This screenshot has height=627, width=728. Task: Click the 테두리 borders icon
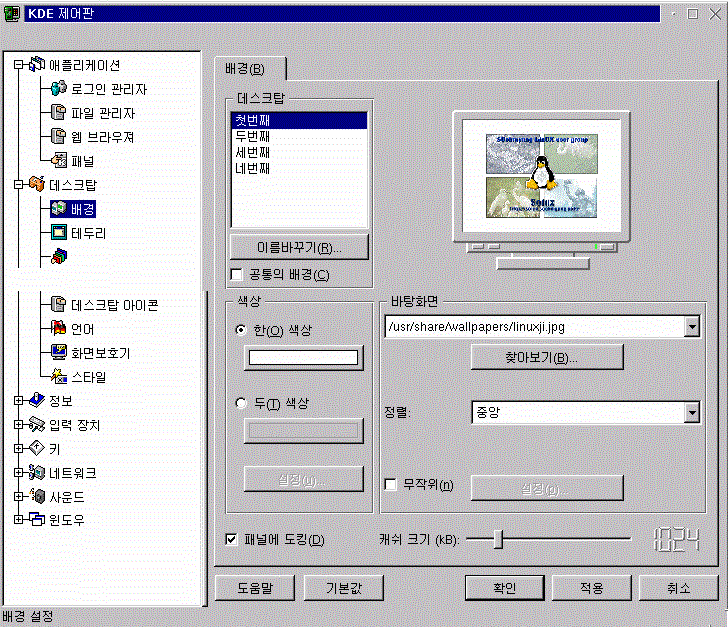58,232
